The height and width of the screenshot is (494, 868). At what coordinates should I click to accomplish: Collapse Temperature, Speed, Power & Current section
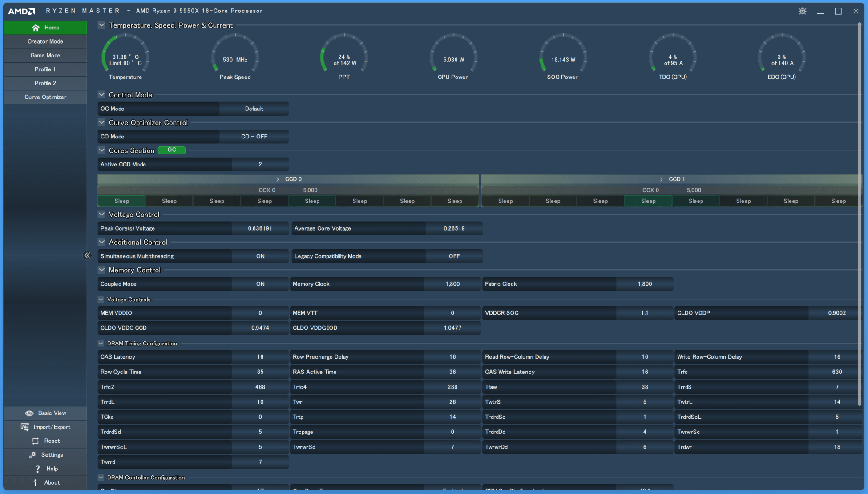[101, 25]
